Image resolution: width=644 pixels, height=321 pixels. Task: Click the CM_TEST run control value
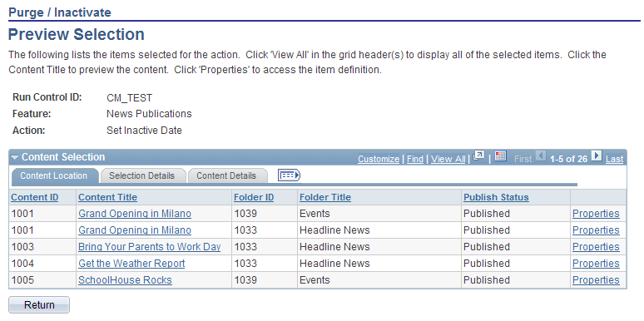pyautogui.click(x=129, y=98)
